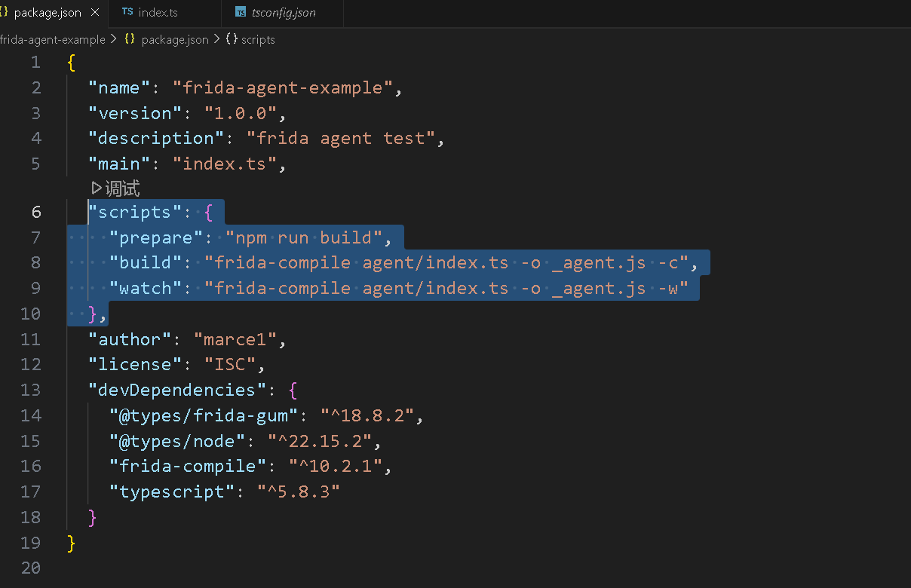Click the scripts symbol icon in breadcrumb
This screenshot has height=588, width=911.
pos(232,39)
